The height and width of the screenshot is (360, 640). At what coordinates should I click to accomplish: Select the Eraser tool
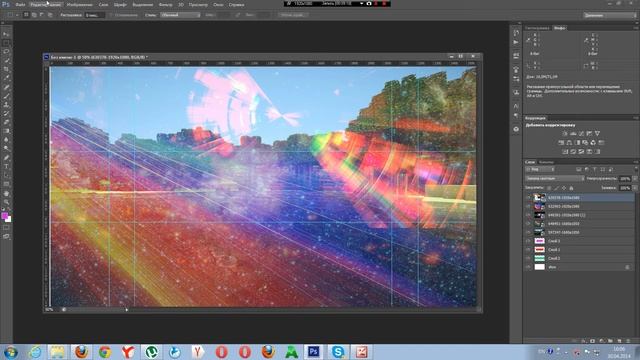click(x=6, y=122)
